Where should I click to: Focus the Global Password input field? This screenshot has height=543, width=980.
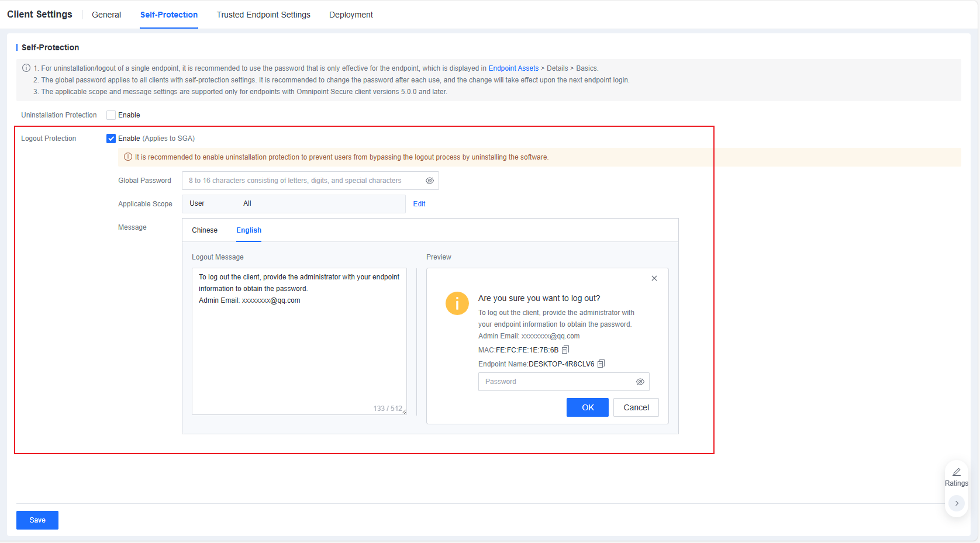coord(310,181)
